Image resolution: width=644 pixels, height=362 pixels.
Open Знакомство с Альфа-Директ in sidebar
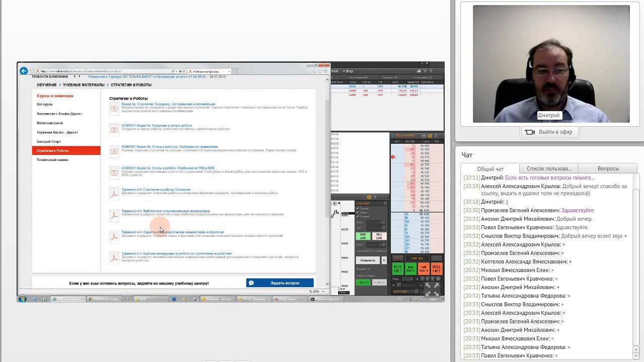click(59, 114)
